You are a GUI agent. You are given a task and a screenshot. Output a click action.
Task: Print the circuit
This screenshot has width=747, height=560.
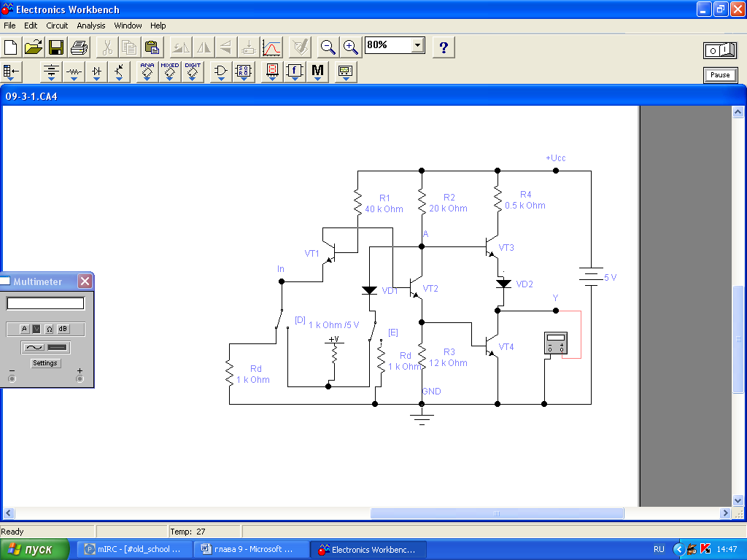tap(79, 47)
